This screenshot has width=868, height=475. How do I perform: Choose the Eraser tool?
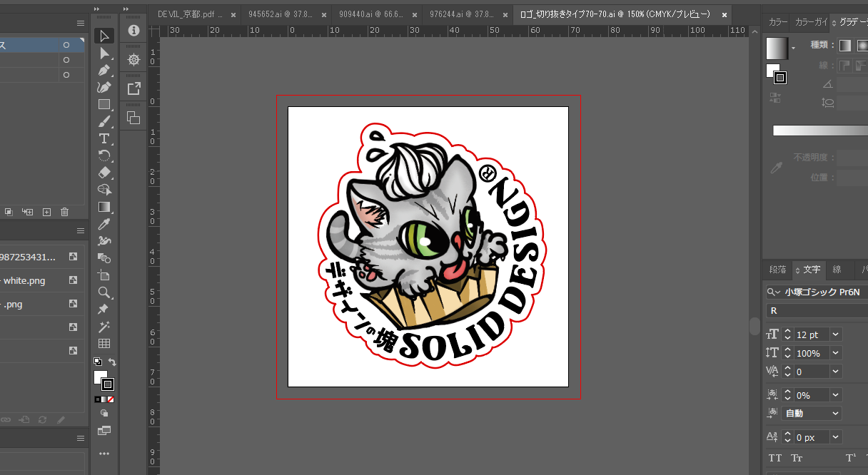click(x=104, y=173)
